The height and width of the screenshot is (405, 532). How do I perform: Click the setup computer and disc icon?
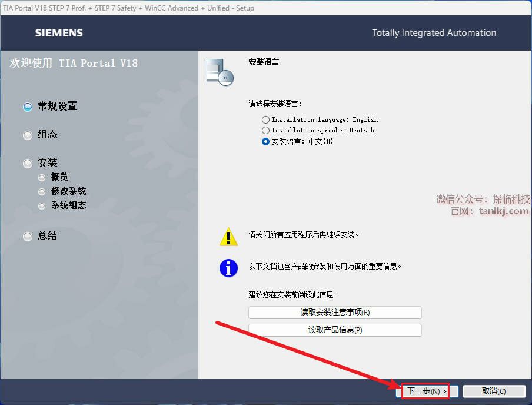[220, 72]
